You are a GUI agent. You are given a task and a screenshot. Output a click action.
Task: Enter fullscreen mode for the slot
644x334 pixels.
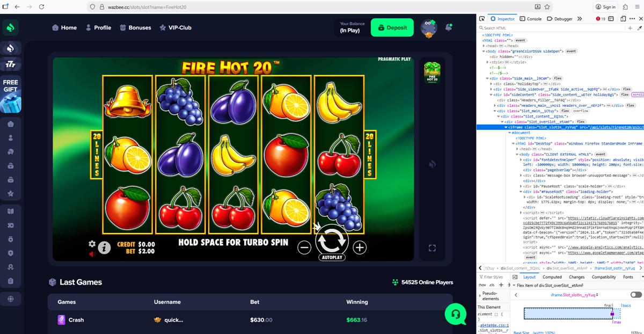coord(432,248)
